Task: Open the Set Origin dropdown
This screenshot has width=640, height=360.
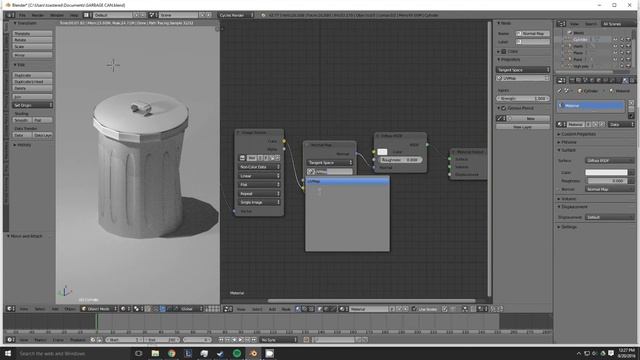Action: (32, 105)
